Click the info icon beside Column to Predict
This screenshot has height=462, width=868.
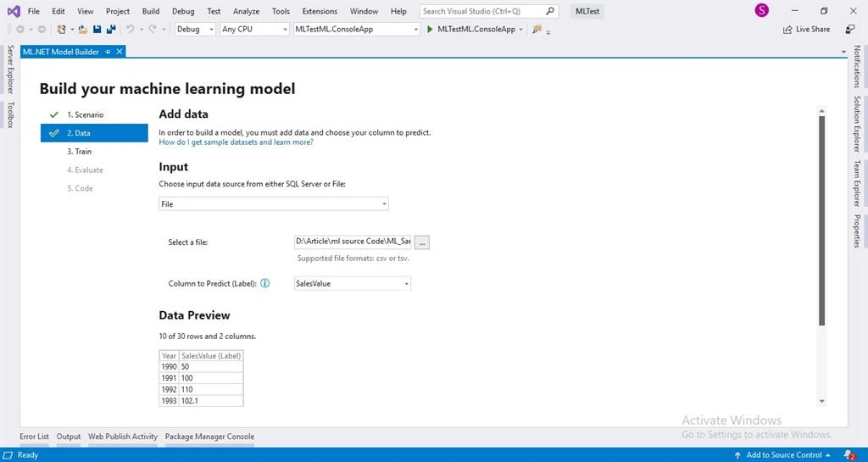(x=265, y=283)
